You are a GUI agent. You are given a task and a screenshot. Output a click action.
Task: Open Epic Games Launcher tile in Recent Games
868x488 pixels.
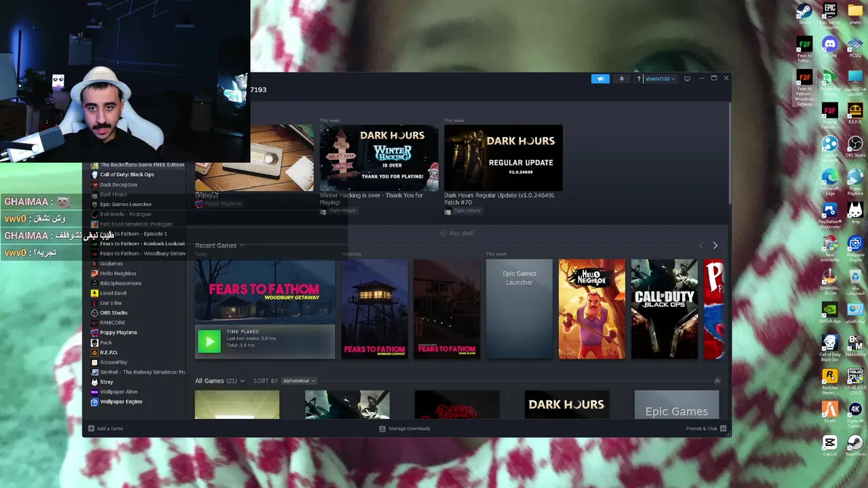point(519,309)
